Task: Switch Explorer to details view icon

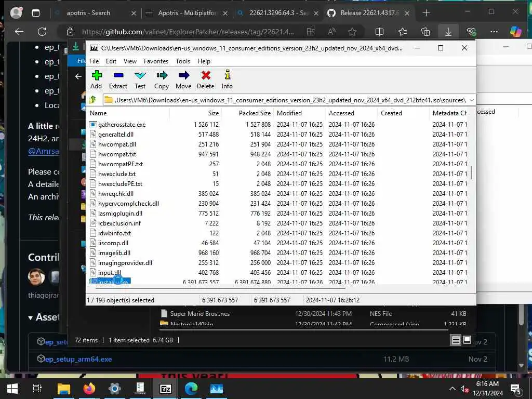Action: [456, 340]
